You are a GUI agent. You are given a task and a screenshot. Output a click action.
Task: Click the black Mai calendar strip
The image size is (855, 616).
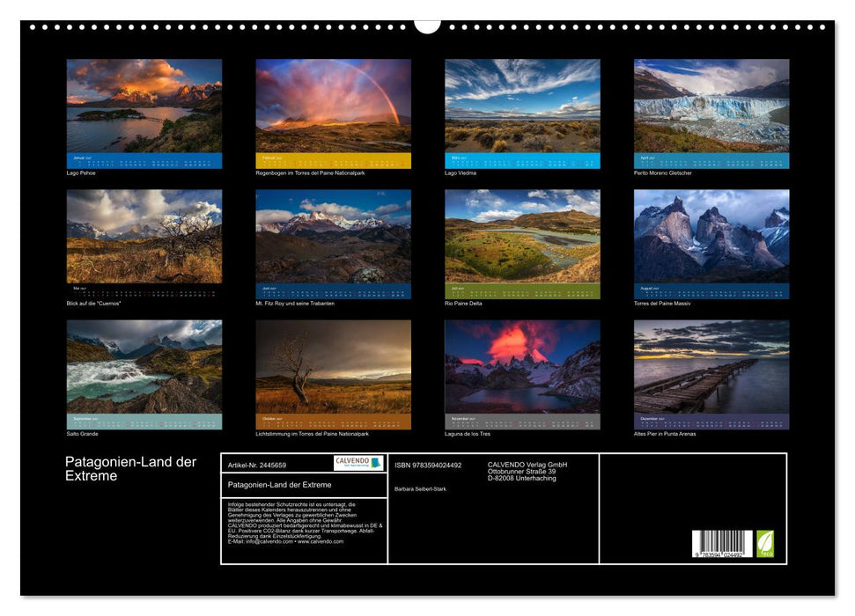click(x=144, y=291)
